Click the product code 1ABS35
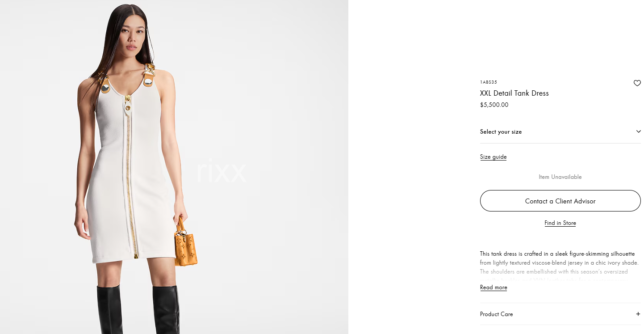The image size is (644, 334). pos(488,82)
